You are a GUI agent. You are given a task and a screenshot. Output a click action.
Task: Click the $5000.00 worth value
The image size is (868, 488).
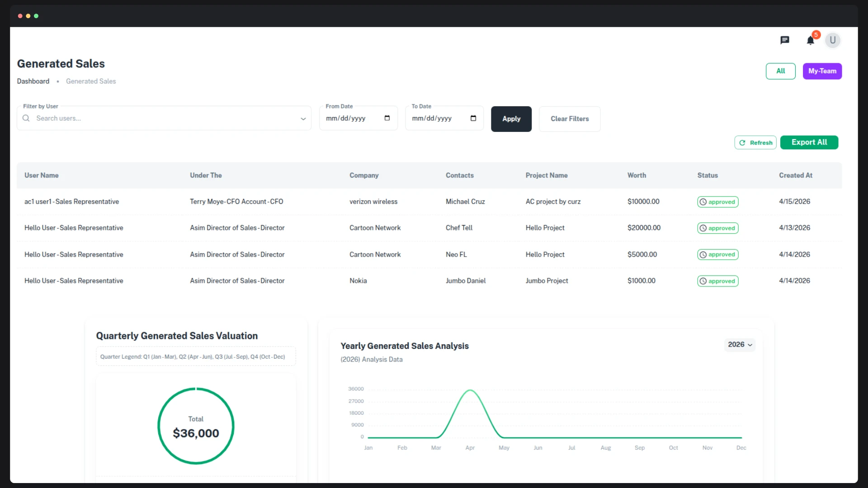pos(642,254)
